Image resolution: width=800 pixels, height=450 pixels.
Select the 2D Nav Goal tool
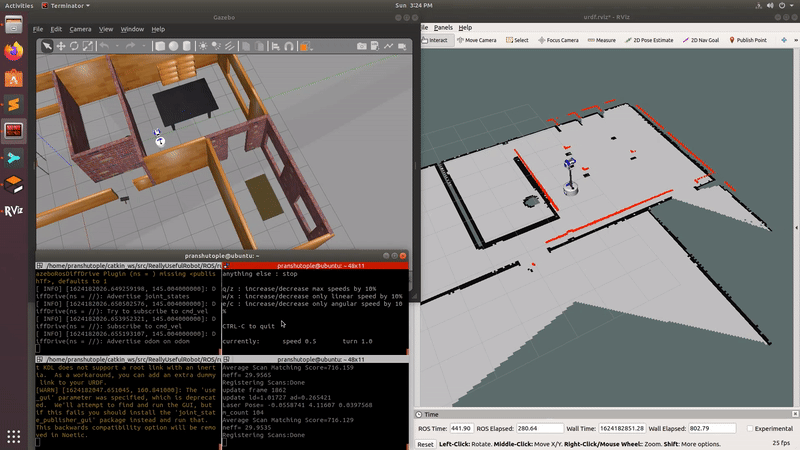point(701,40)
